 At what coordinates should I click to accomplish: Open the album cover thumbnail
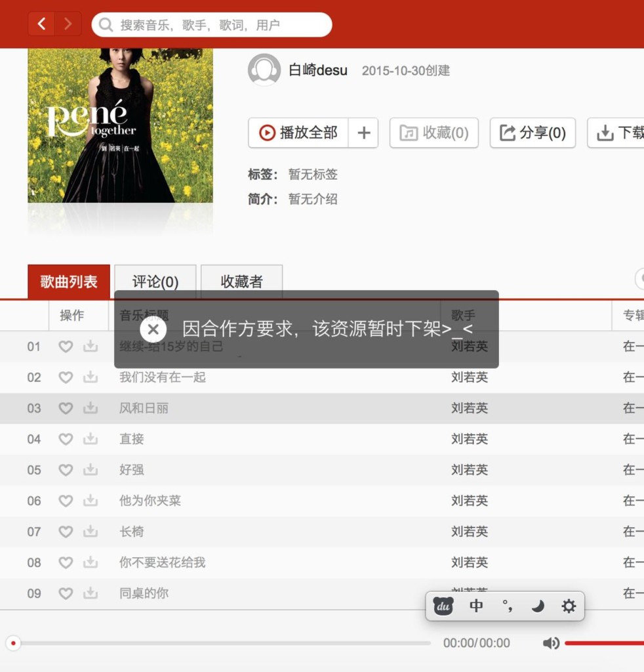pyautogui.click(x=120, y=125)
